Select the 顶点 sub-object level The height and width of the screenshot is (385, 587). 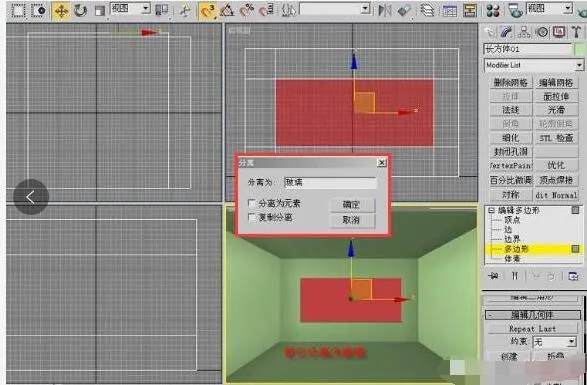click(x=512, y=220)
